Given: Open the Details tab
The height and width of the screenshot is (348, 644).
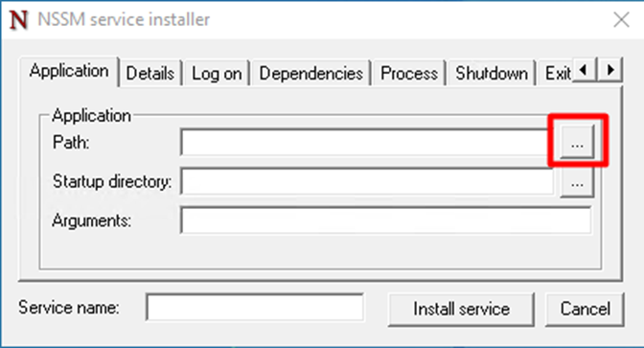Looking at the screenshot, I should [x=150, y=74].
